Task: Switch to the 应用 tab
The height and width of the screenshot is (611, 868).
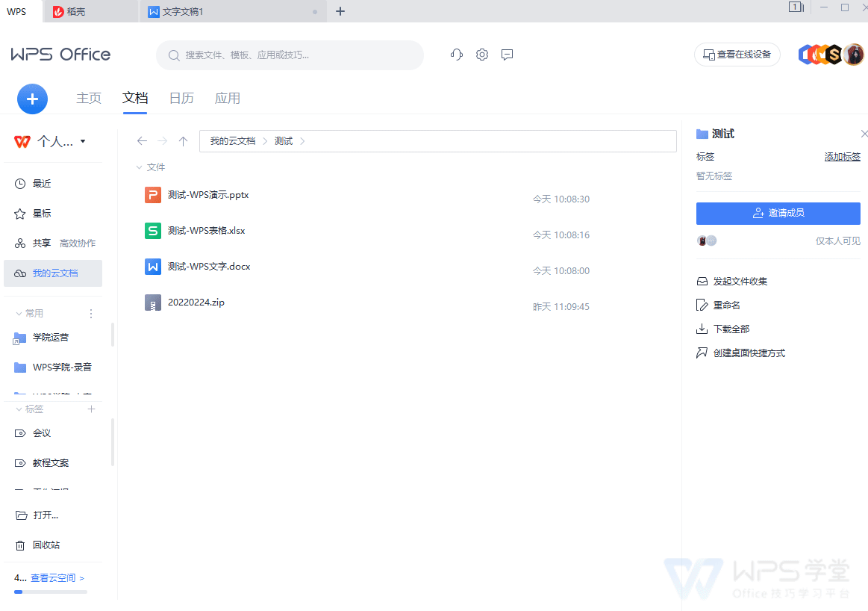Action: tap(228, 98)
